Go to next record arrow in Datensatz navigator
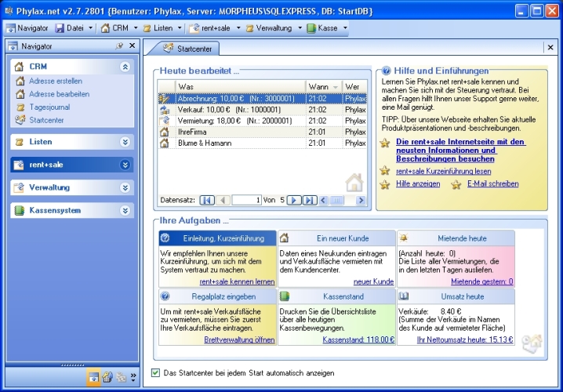The width and height of the screenshot is (563, 392). point(294,201)
